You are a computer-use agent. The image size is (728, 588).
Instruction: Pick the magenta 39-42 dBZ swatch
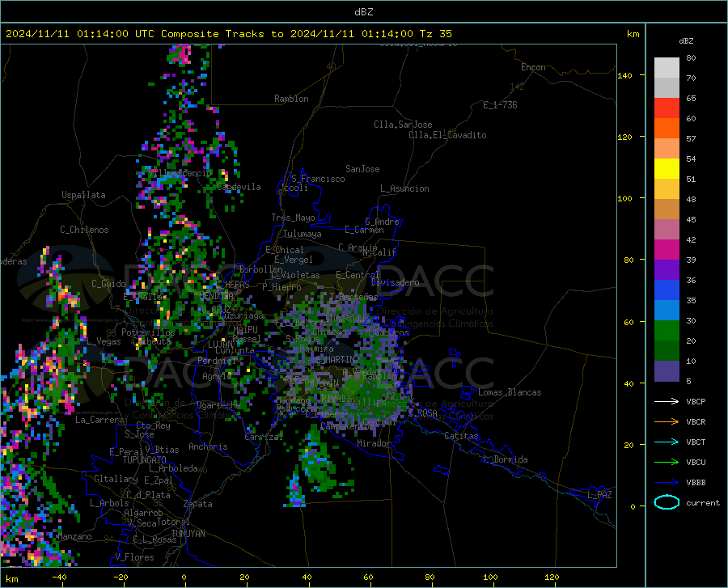pyautogui.click(x=667, y=250)
